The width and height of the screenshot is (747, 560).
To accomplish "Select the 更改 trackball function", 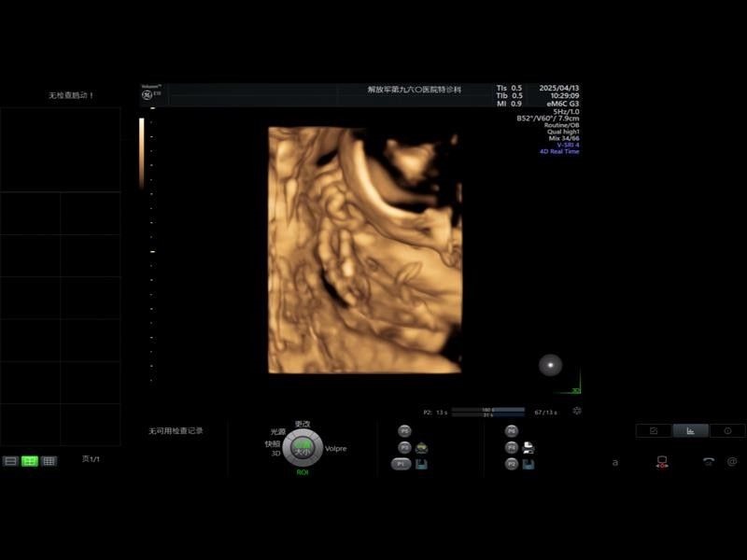I will click(x=303, y=424).
